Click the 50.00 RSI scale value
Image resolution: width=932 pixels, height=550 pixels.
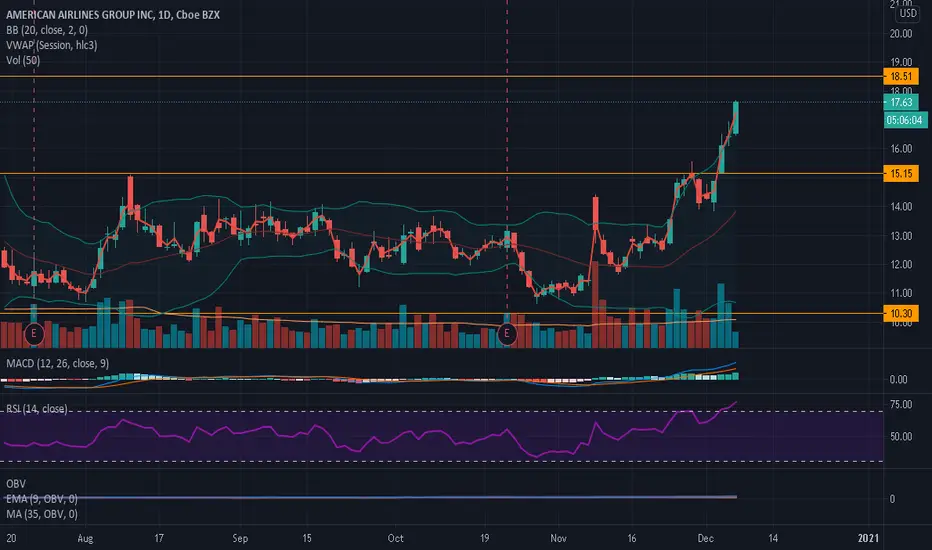click(x=901, y=436)
